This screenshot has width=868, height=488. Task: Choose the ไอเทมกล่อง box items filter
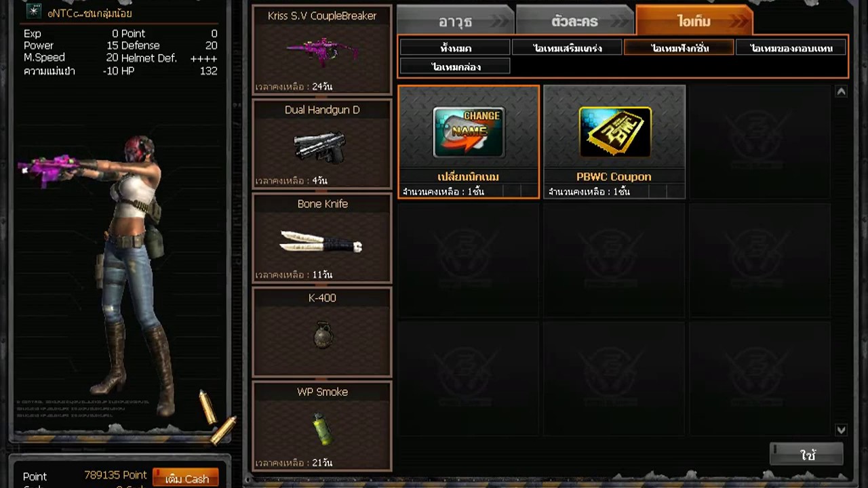[x=455, y=66]
